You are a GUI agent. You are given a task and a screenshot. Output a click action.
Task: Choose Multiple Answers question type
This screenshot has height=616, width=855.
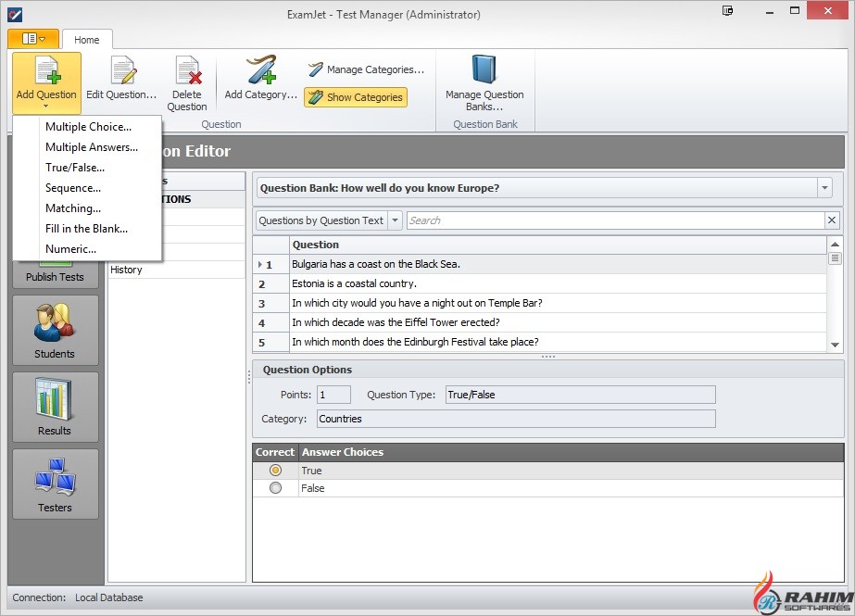pyautogui.click(x=87, y=147)
